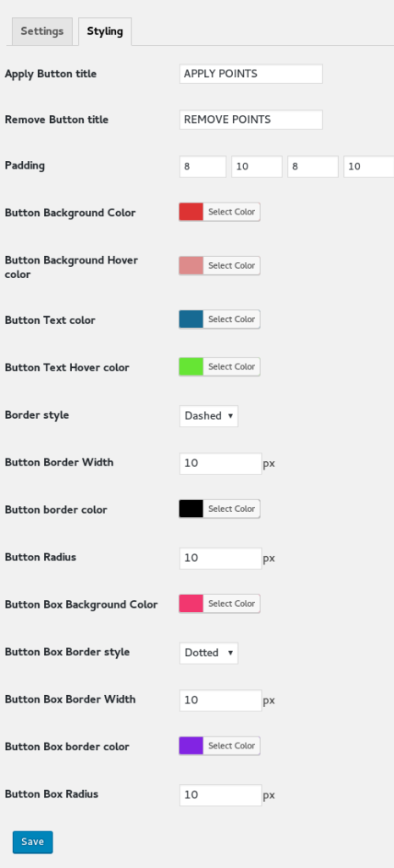Click the Save button
The width and height of the screenshot is (394, 868).
click(33, 842)
